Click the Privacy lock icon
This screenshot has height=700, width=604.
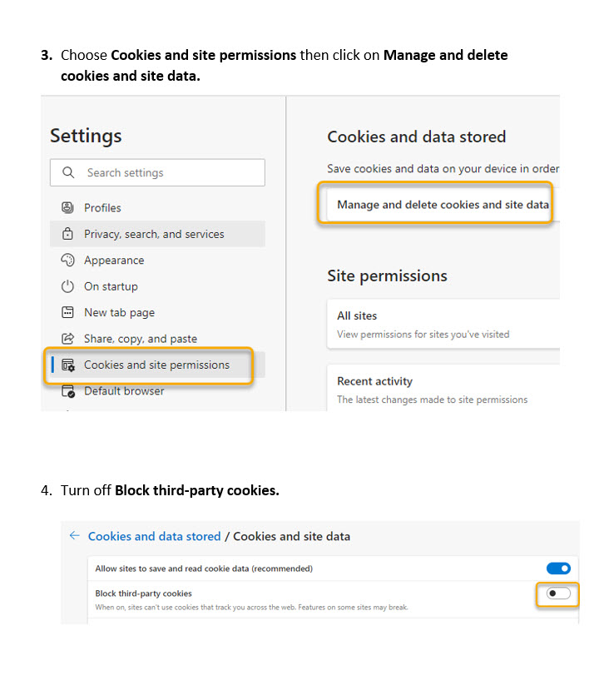(68, 235)
